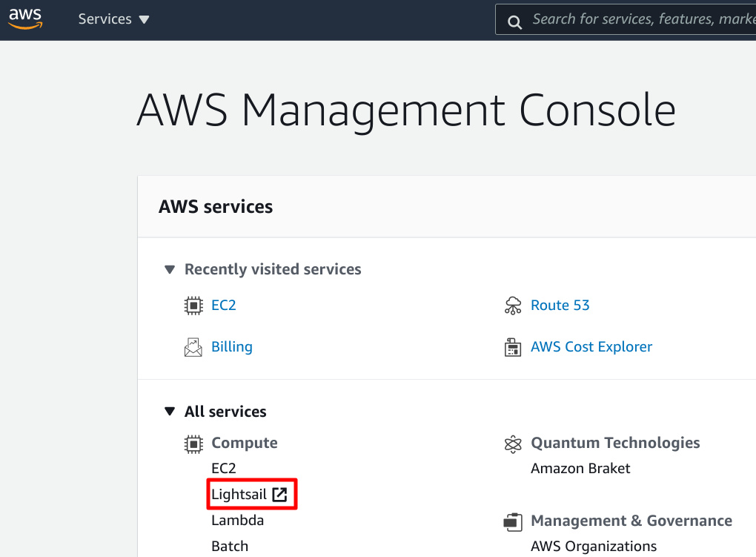This screenshot has width=756, height=557.
Task: Click the AWS logo home icon
Action: (x=25, y=19)
